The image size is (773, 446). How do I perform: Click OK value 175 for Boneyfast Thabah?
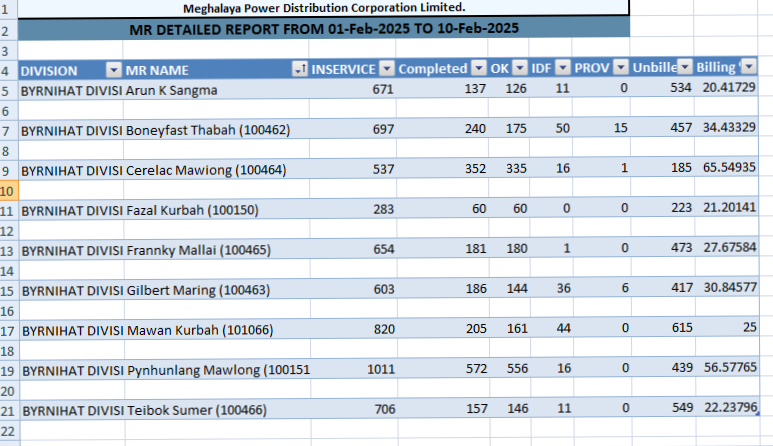(509, 129)
